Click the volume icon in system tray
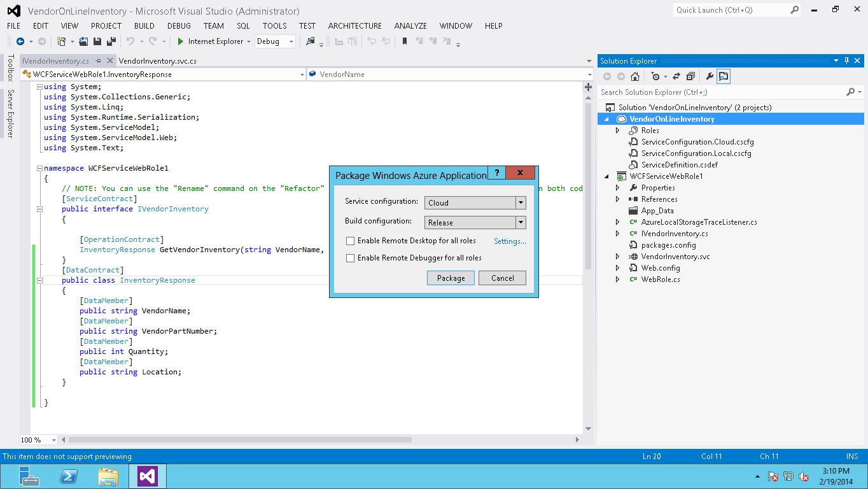The height and width of the screenshot is (489, 868). tap(804, 476)
